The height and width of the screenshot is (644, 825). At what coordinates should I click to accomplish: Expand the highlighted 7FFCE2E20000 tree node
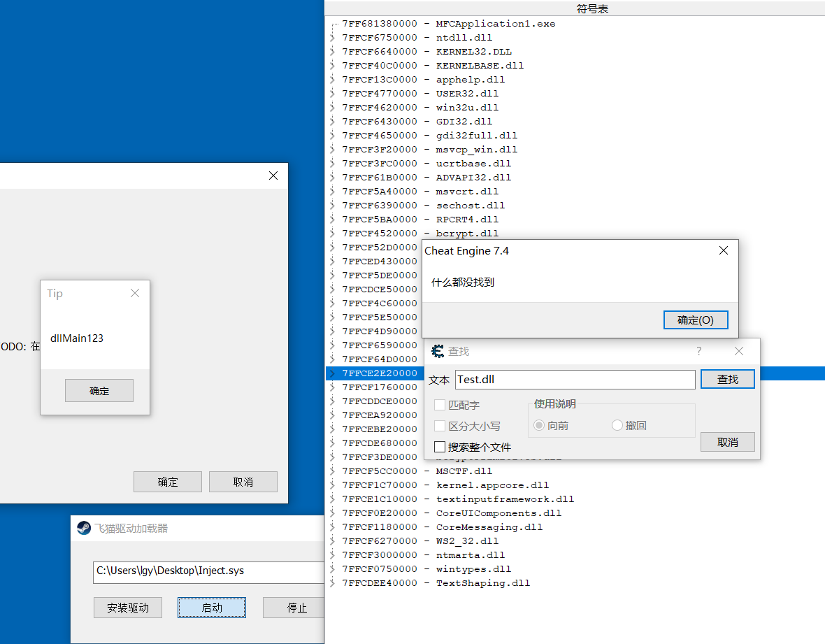point(332,373)
